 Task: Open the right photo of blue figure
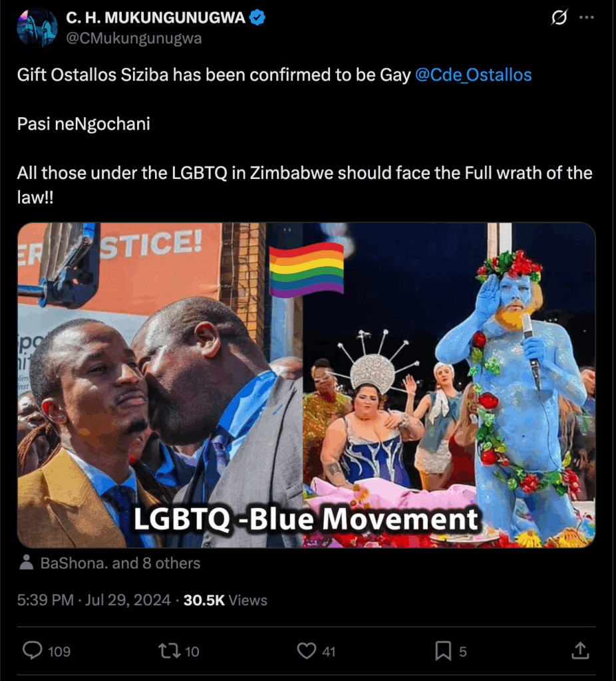pos(449,385)
